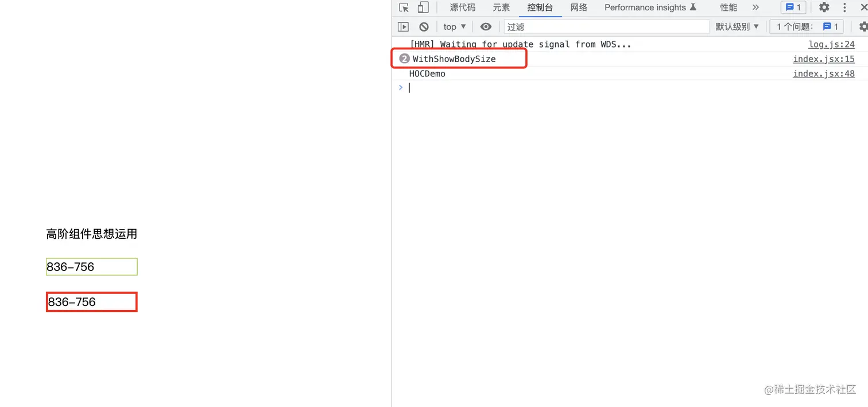Clear the console icon

(x=424, y=26)
